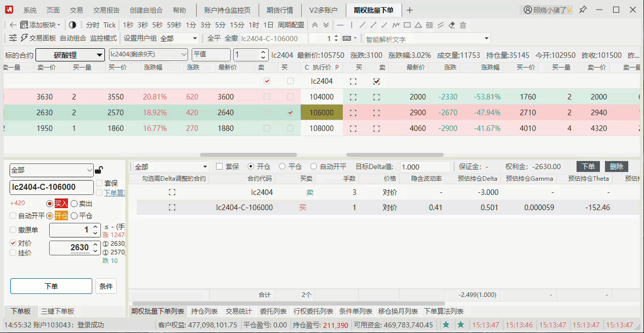
Task: Click the trash icon to delete drawings
Action: (x=463, y=25)
